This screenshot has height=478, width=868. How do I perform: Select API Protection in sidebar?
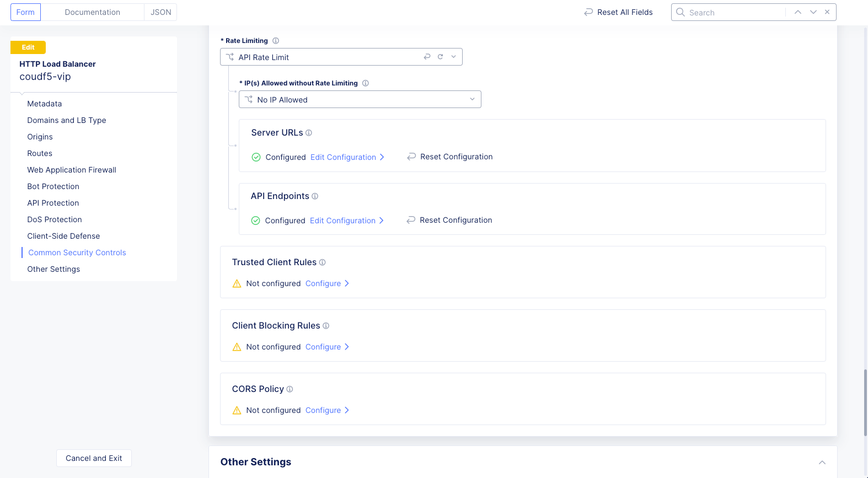pyautogui.click(x=53, y=203)
